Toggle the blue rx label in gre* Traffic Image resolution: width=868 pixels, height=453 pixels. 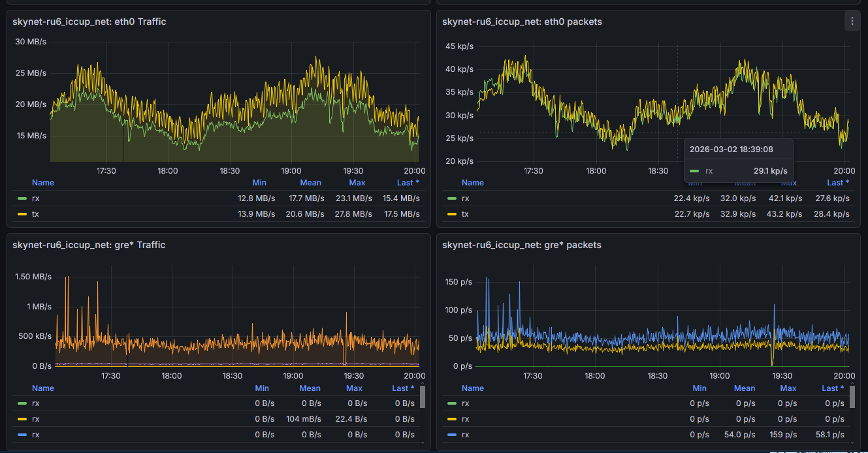tap(36, 435)
